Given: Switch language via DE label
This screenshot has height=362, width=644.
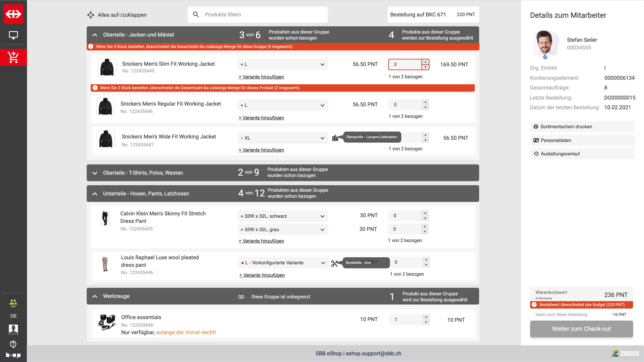Looking at the screenshot, I should coord(13,316).
